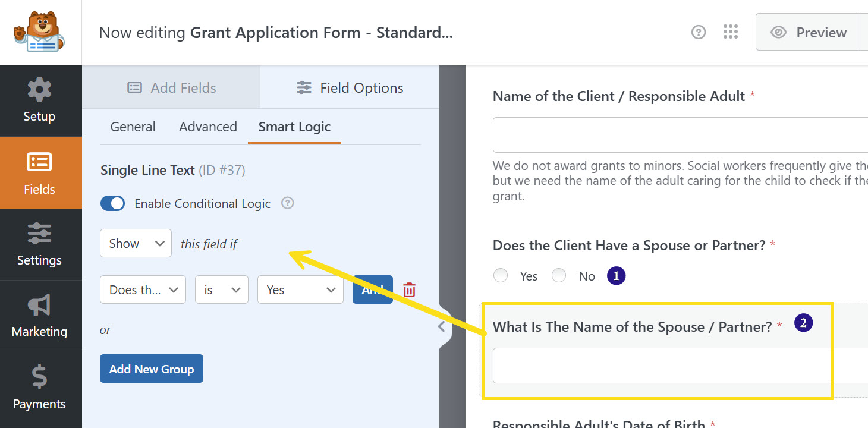
Task: Click the WPForms bear mascot logo
Action: coord(39,32)
